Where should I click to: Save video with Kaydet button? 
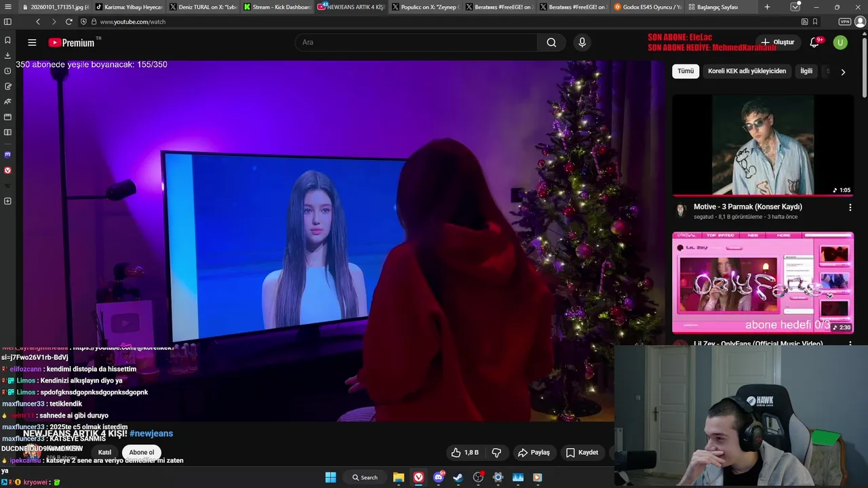pos(582,452)
